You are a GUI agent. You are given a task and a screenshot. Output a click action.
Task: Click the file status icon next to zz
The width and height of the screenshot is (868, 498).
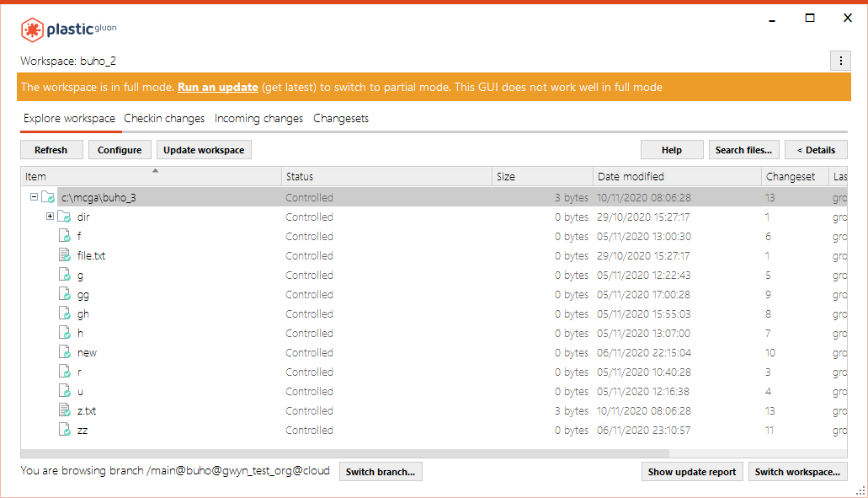[x=65, y=430]
